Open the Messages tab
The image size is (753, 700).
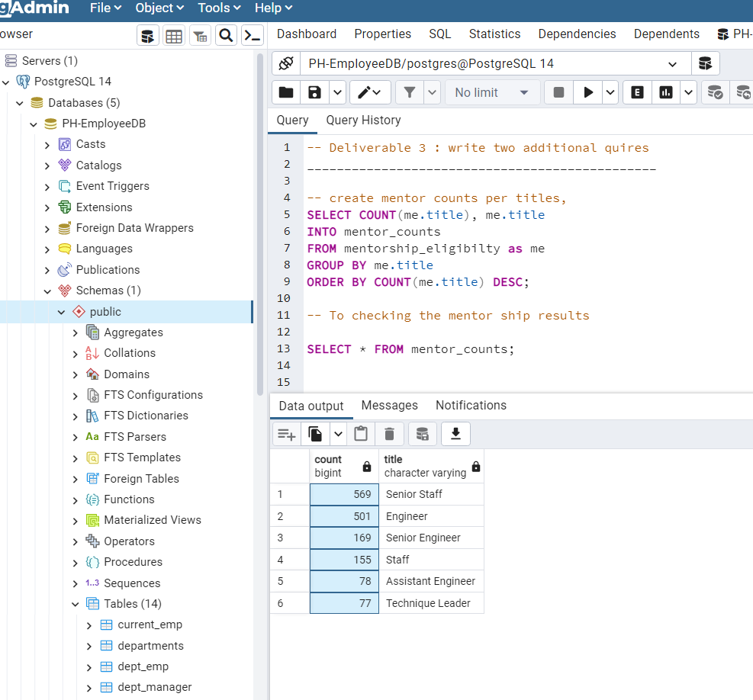tap(389, 405)
